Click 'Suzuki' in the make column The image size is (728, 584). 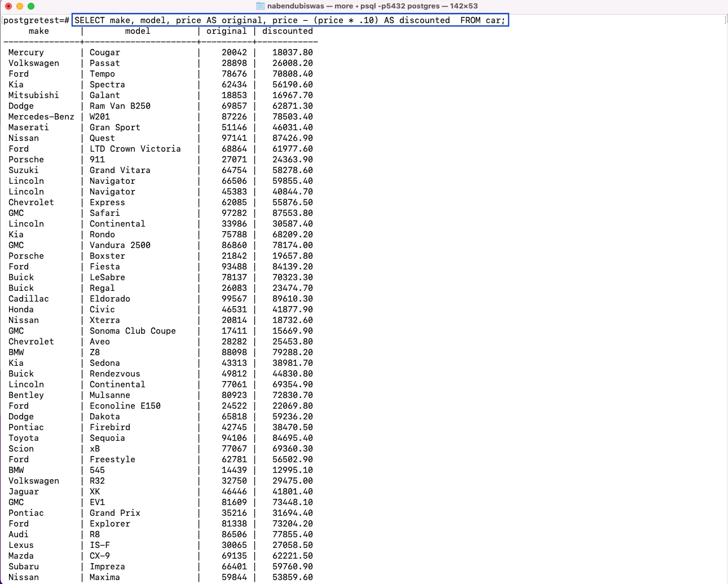point(24,170)
